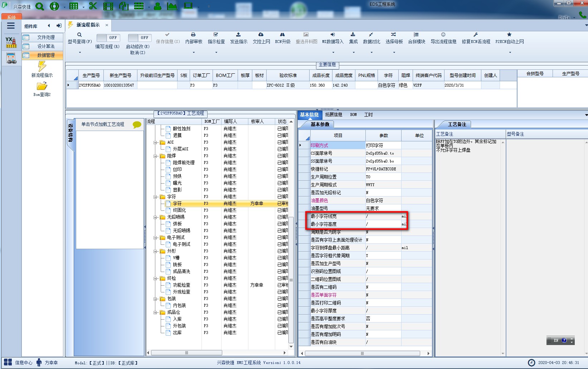Select the 新流程指示 document tab
Viewport: 588px width, 369px height.
click(x=88, y=25)
